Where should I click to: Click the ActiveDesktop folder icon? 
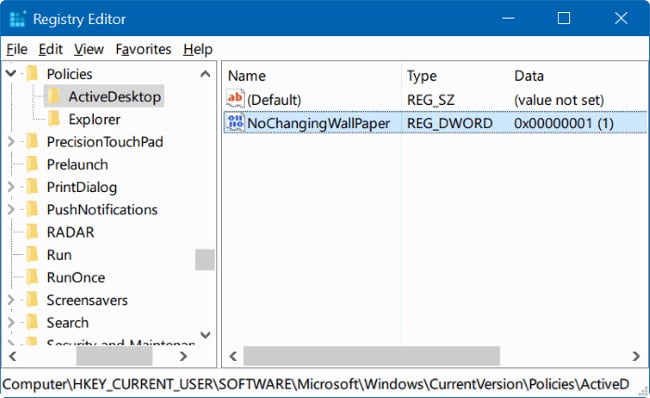click(x=54, y=96)
